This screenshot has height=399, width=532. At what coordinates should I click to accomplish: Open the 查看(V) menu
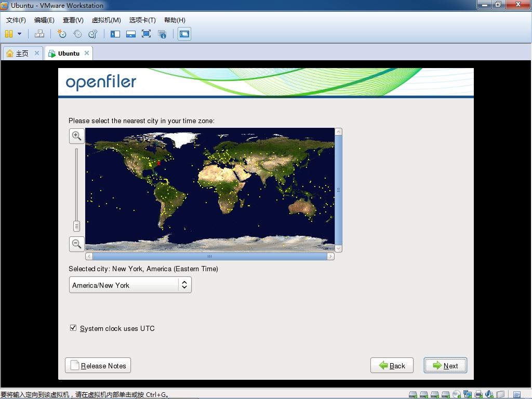(x=73, y=20)
